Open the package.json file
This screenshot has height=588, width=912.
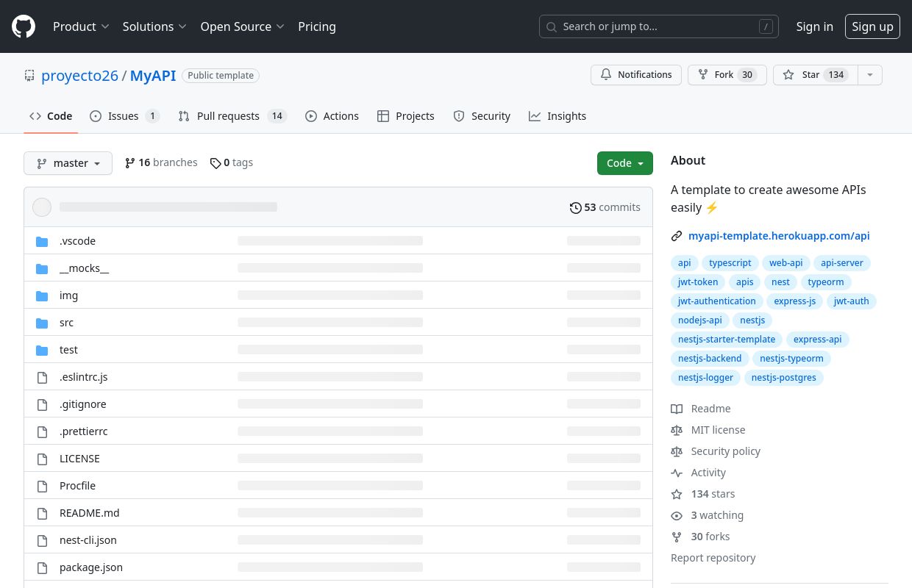click(x=91, y=567)
